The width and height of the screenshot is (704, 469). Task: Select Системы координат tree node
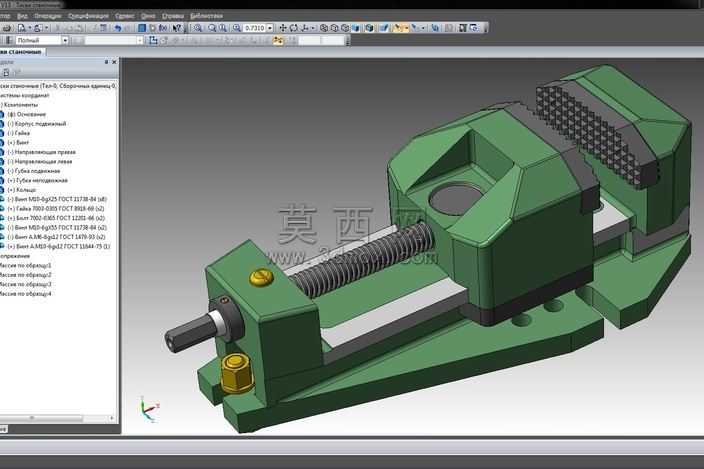(24, 95)
